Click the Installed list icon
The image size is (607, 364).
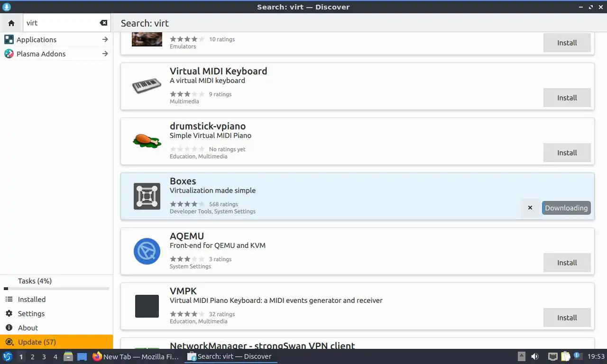click(x=9, y=300)
